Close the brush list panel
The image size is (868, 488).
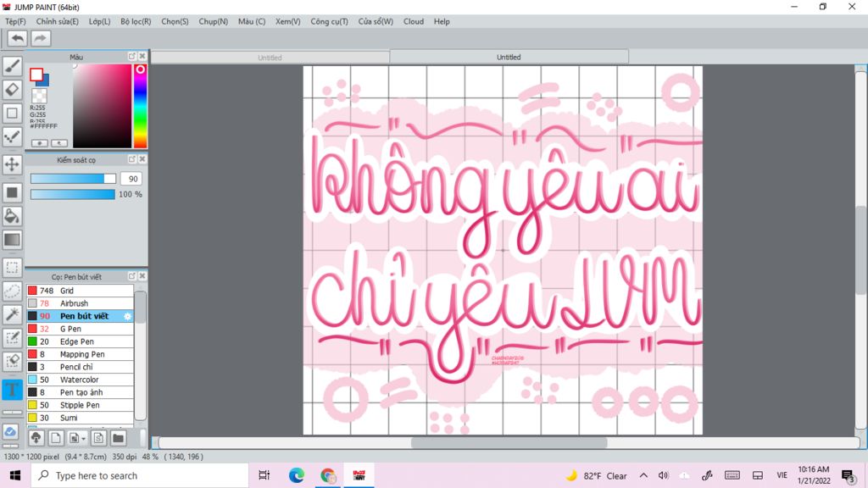pos(142,276)
